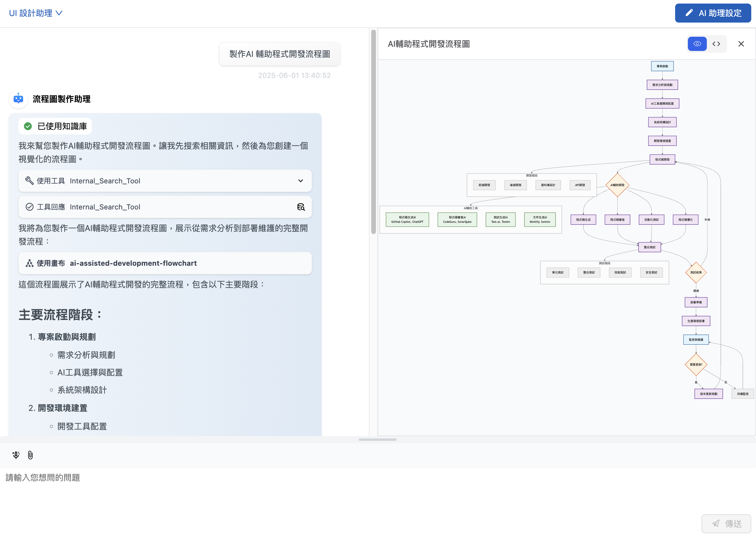Click the checkmark icon beside 工具回應

(x=30, y=207)
